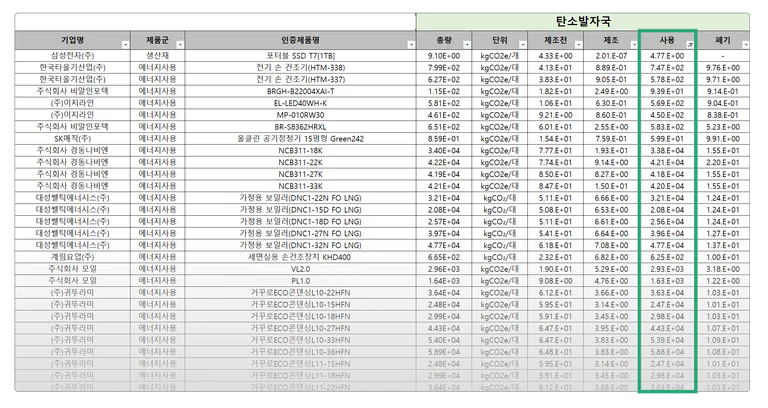Click the 계림요업(주) company cell
This screenshot has width=768, height=408.
coord(72,257)
